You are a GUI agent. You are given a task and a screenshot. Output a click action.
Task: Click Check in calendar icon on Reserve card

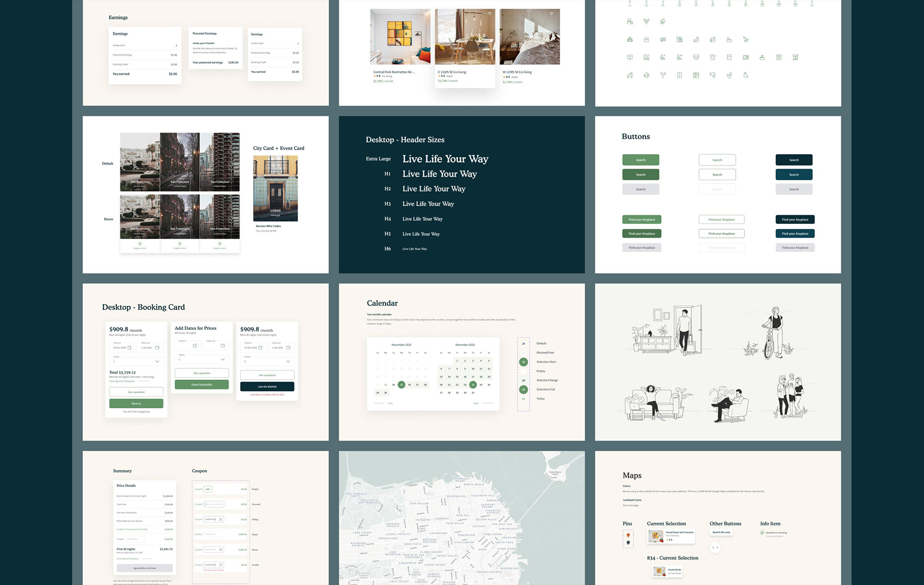click(129, 348)
